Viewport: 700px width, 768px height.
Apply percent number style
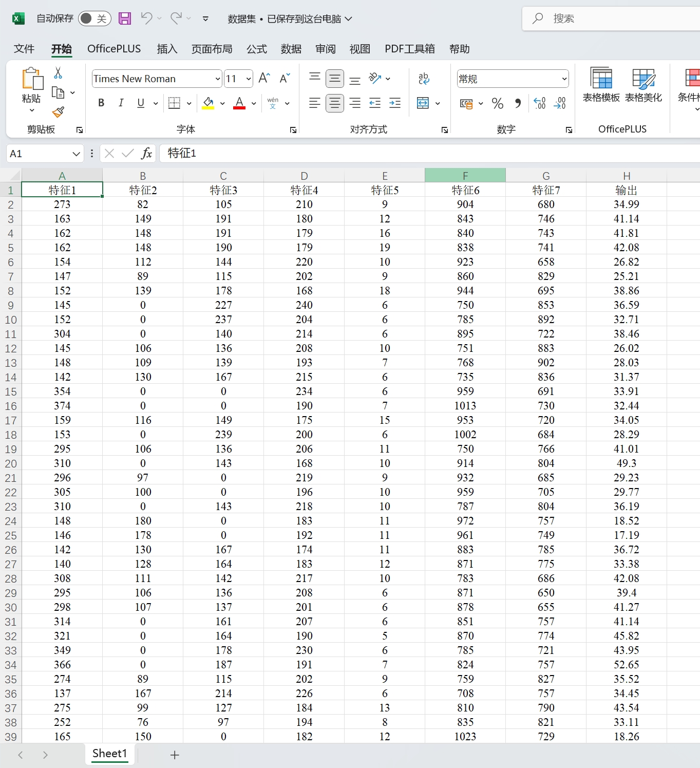click(x=496, y=103)
